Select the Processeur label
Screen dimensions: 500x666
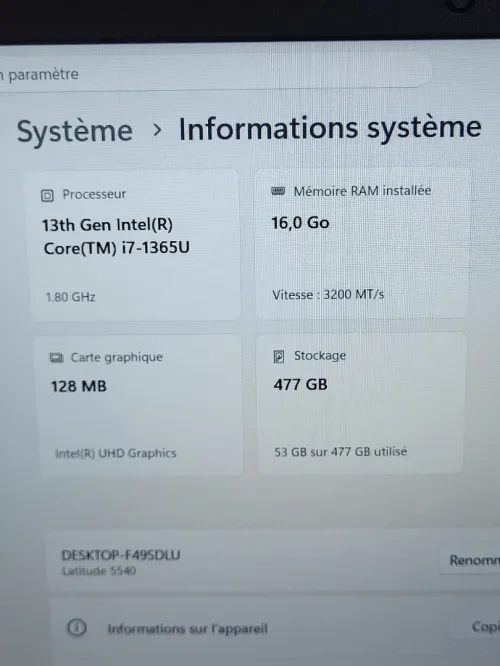pyautogui.click(x=94, y=194)
